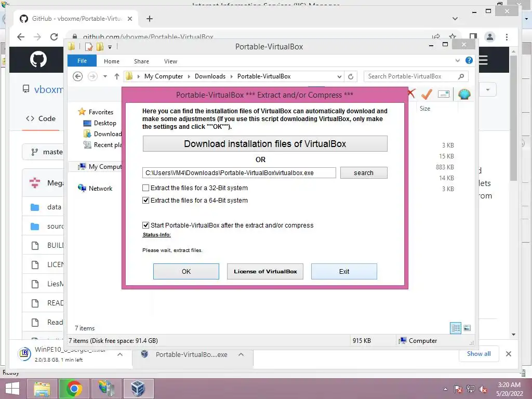The height and width of the screenshot is (399, 532).
Task: Enable extract files for 32-Bit system
Action: point(145,188)
